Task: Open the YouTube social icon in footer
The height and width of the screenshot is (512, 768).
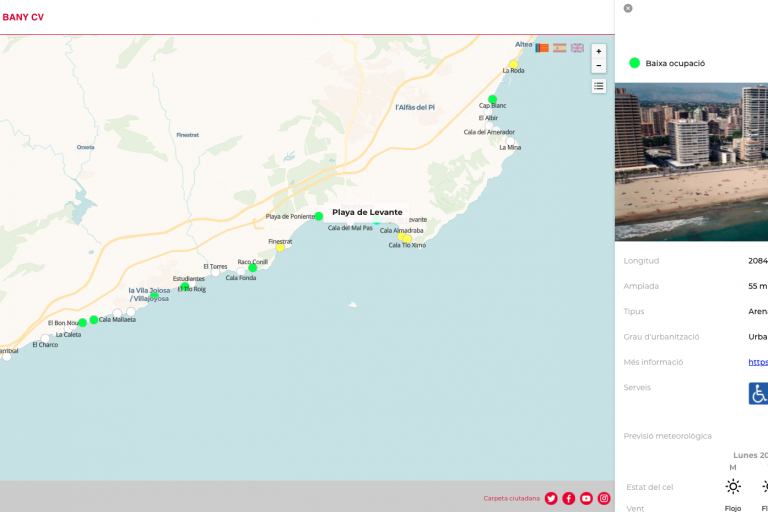Action: (586, 498)
